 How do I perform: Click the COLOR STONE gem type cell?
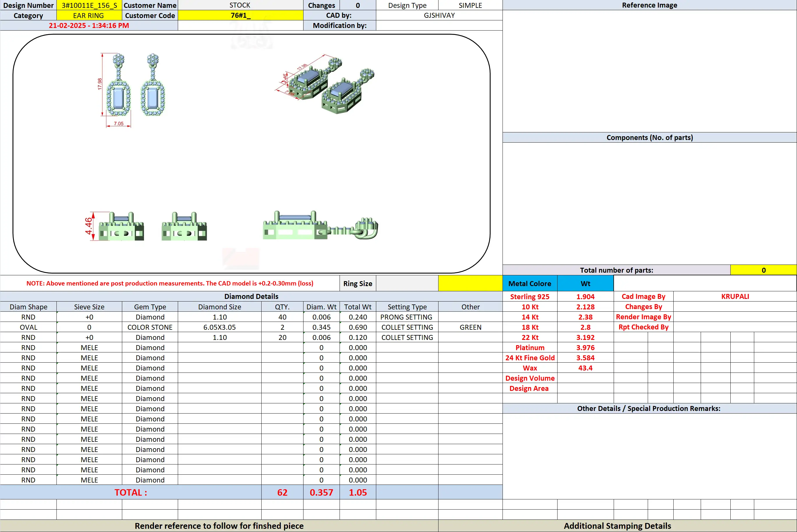click(150, 327)
